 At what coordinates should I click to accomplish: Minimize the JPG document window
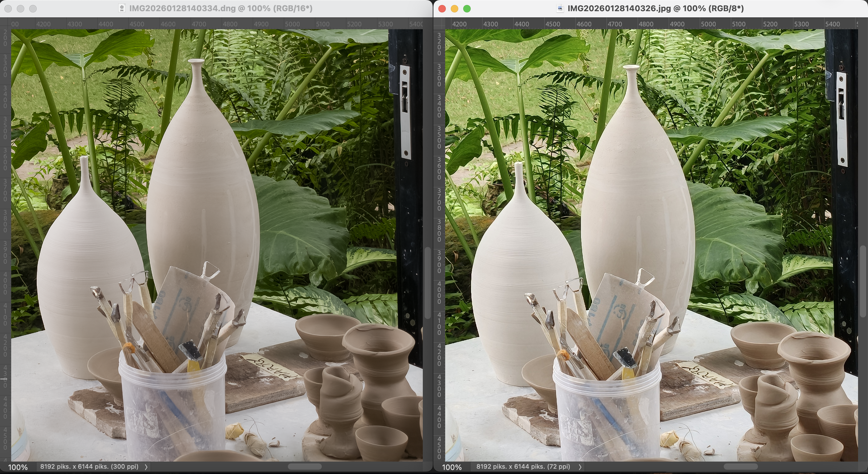point(455,9)
